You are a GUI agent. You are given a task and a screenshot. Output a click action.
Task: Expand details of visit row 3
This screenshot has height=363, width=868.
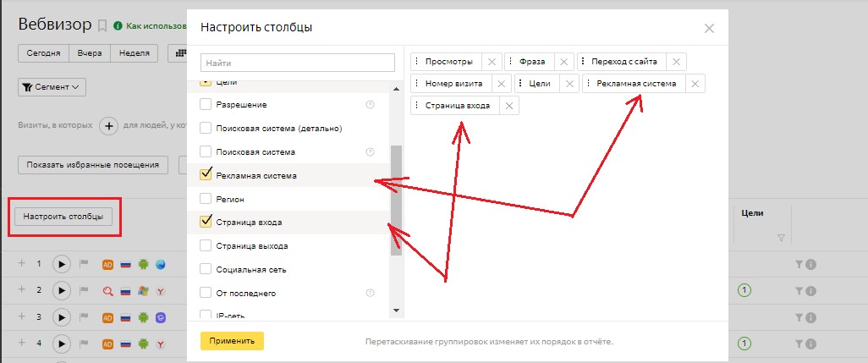(x=22, y=316)
